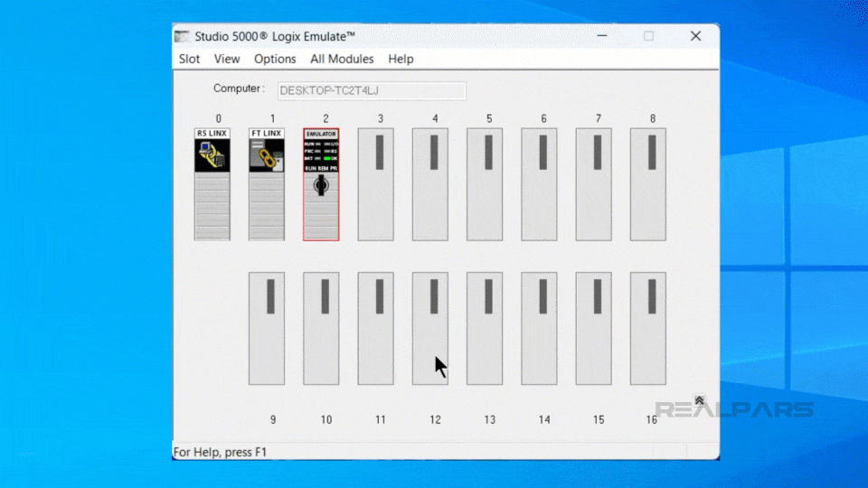Open the All Modules menu

pos(342,59)
